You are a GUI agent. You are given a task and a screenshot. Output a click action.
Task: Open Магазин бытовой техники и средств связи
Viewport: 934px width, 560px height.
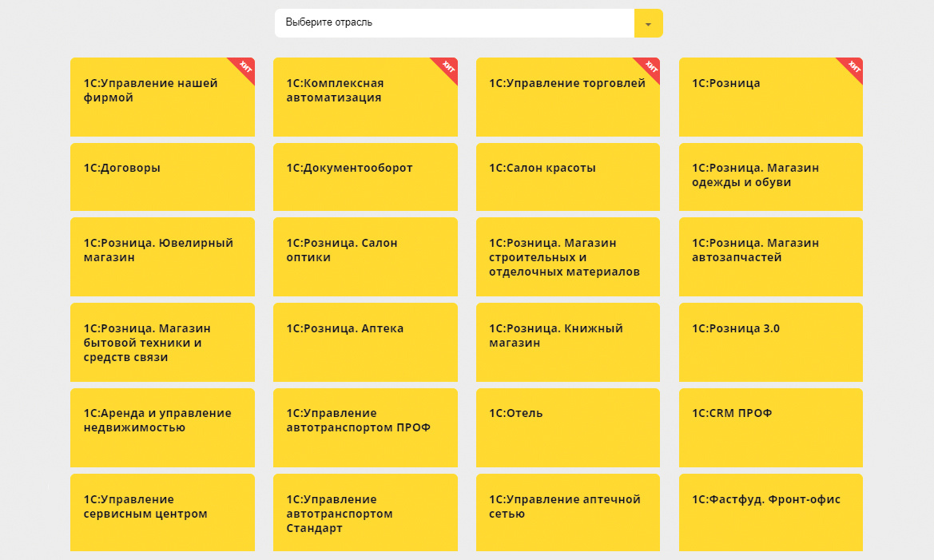[x=163, y=343]
